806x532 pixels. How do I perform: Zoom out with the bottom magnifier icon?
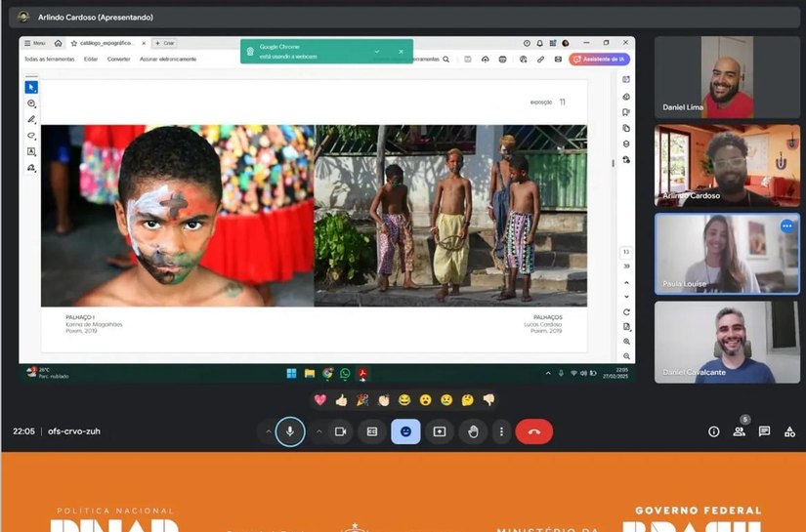[626, 356]
